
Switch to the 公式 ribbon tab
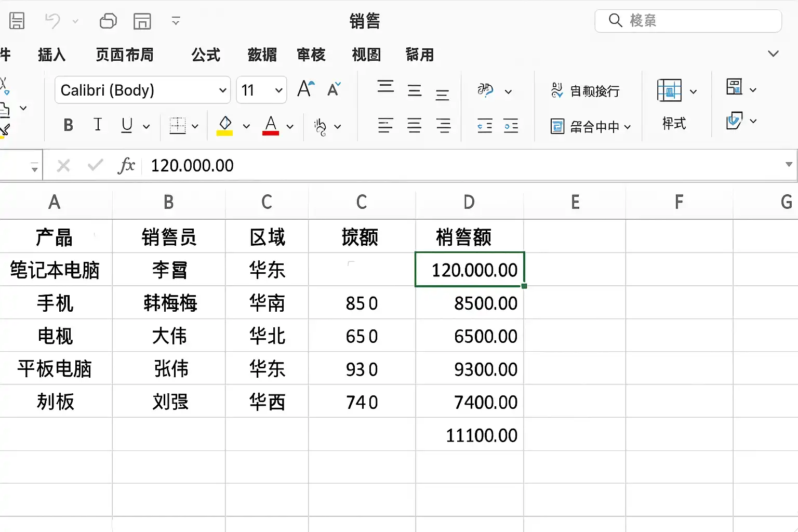coord(206,55)
